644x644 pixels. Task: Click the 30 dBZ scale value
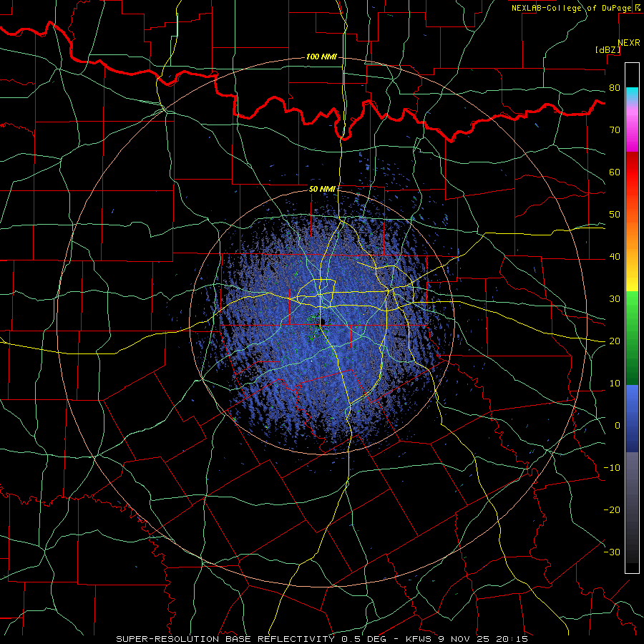click(615, 299)
